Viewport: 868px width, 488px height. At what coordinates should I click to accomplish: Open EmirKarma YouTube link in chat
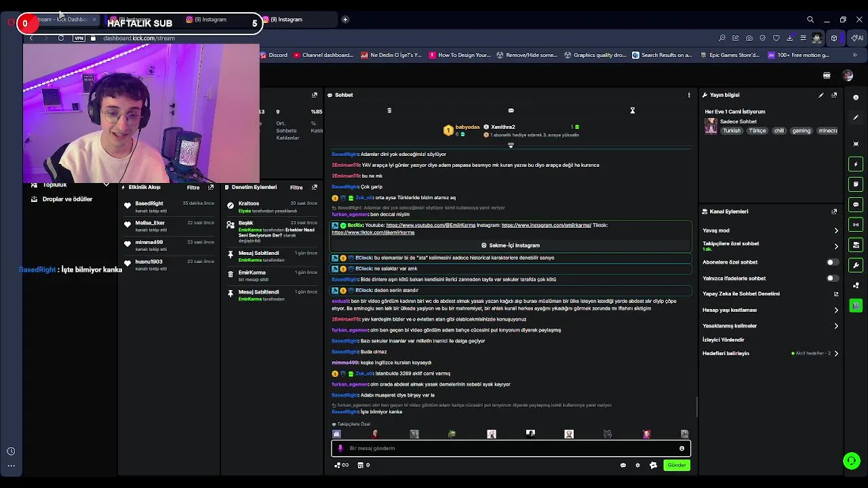(x=431, y=225)
